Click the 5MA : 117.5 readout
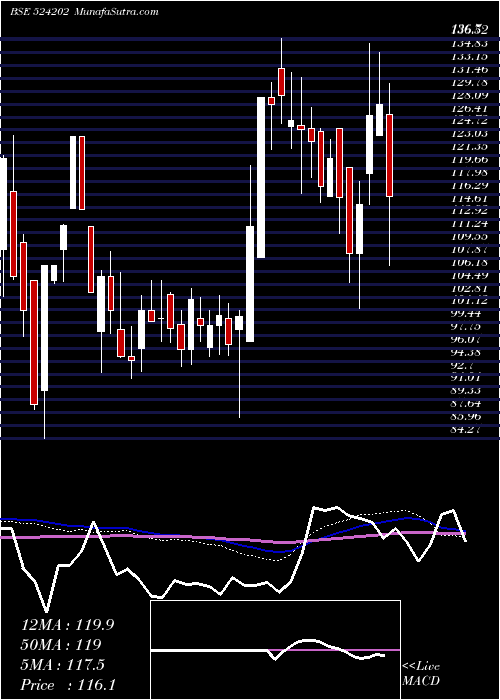This screenshot has height=700, width=500. click(x=62, y=665)
